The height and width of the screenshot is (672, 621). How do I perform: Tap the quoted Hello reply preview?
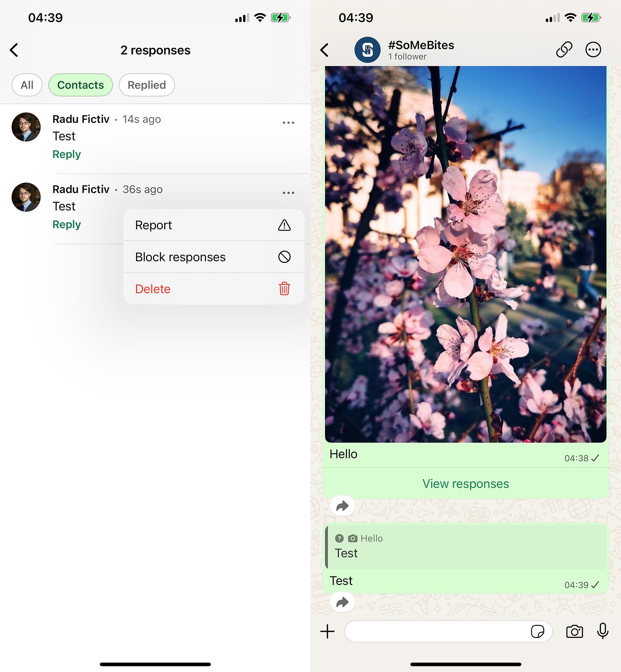click(x=466, y=547)
